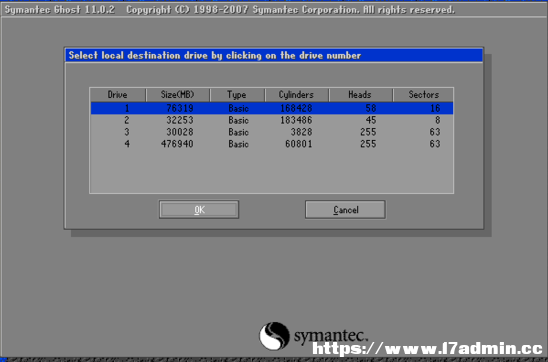Image resolution: width=548 pixels, height=362 pixels.
Task: Pick drive number 4 in the table
Action: coord(272,144)
